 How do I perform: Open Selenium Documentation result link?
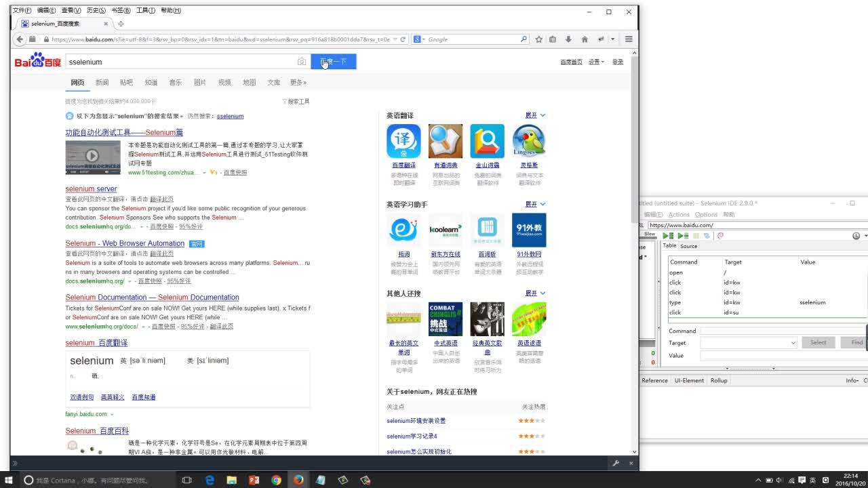152,297
